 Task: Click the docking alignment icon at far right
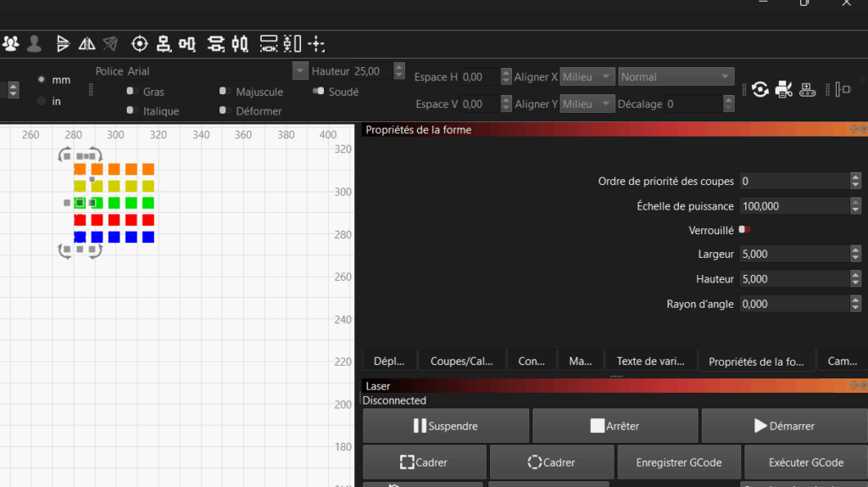point(843,89)
